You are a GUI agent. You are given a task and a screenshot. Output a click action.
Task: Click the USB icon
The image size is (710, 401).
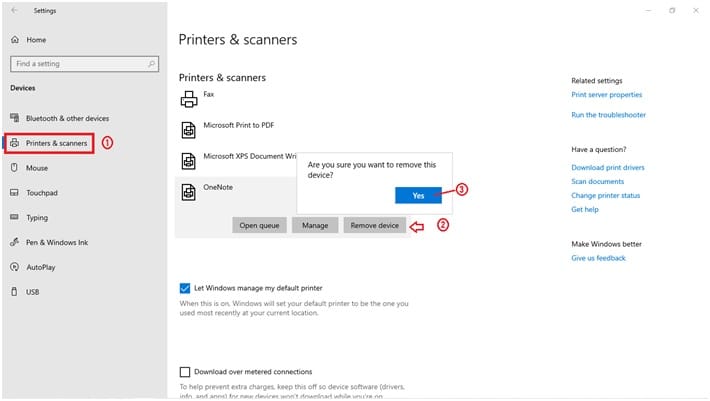point(14,292)
